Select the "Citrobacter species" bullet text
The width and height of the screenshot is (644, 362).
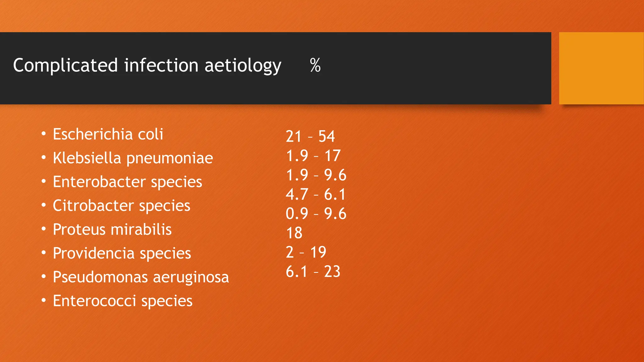121,206
